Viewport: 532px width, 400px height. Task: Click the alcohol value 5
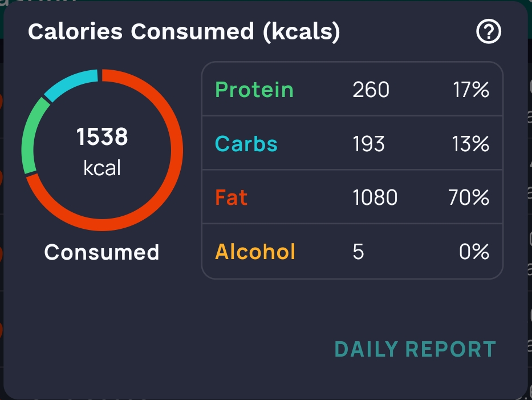pyautogui.click(x=358, y=252)
